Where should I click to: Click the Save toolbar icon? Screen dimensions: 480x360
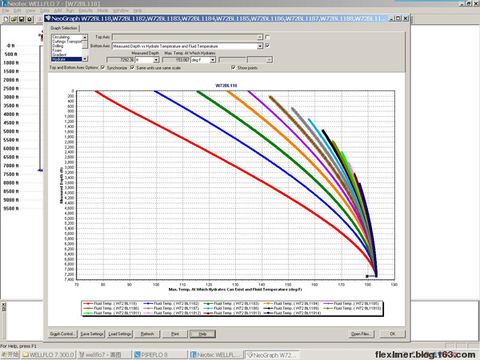point(22,19)
